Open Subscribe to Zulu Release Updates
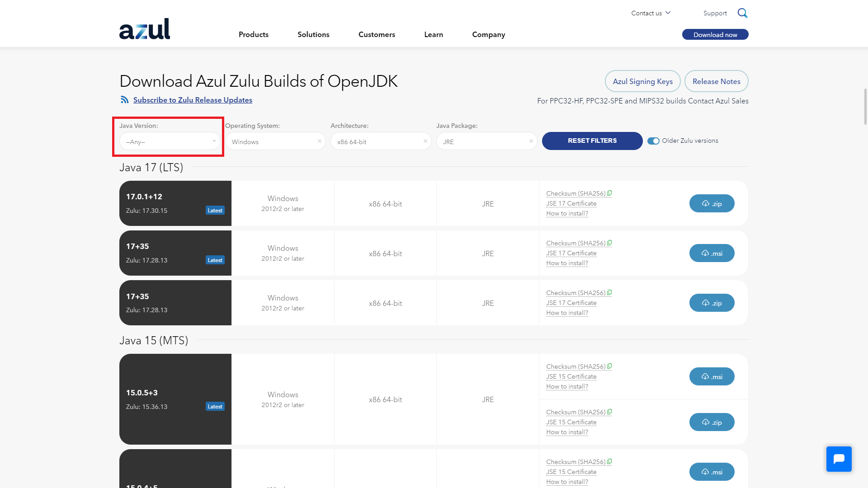 (193, 100)
